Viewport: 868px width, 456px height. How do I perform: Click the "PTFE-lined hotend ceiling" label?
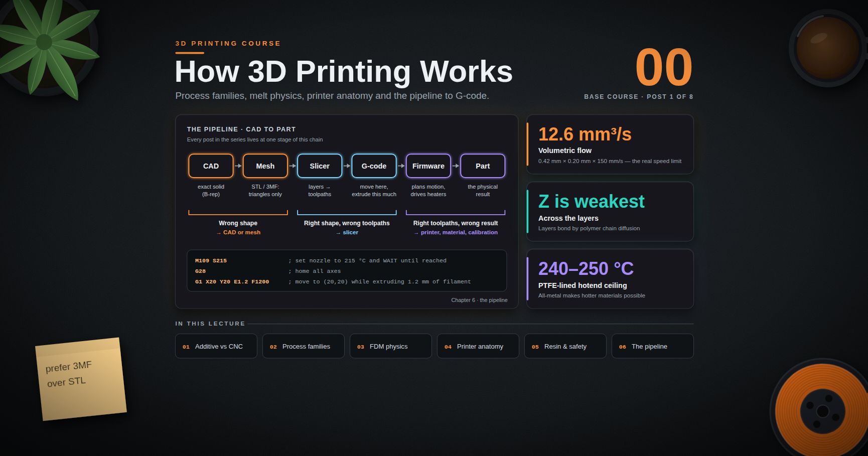tap(583, 285)
